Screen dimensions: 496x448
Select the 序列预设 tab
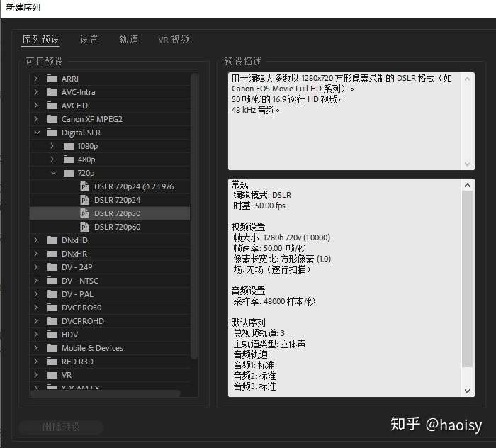click(x=40, y=39)
